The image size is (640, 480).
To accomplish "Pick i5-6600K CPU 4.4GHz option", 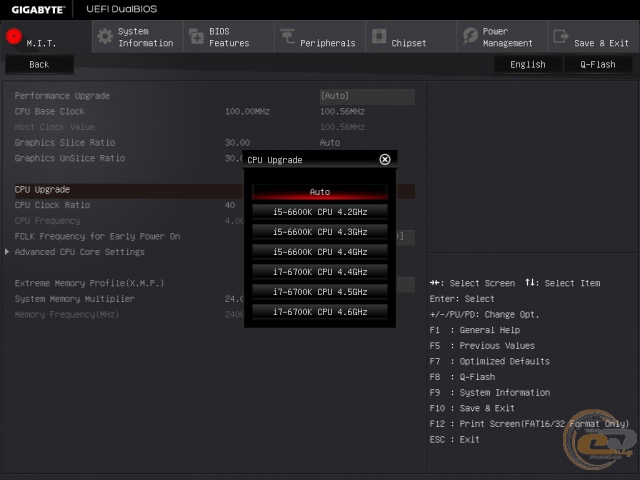I will pyautogui.click(x=319, y=252).
